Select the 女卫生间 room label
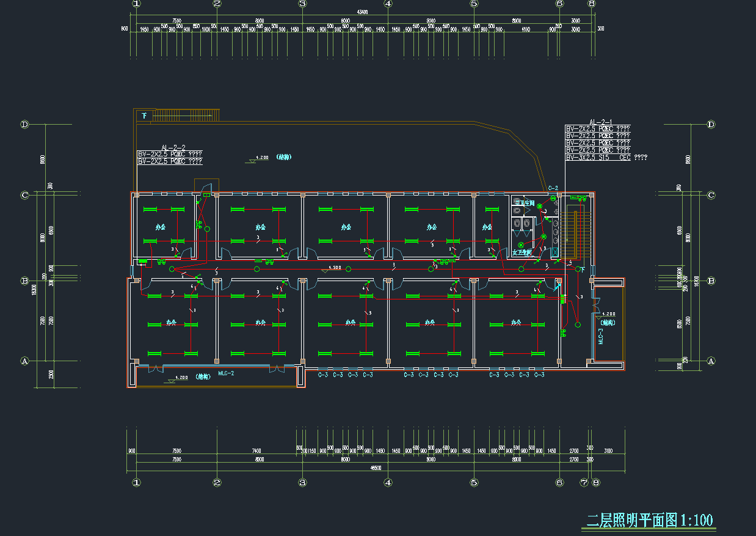The height and width of the screenshot is (536, 756). [x=522, y=252]
